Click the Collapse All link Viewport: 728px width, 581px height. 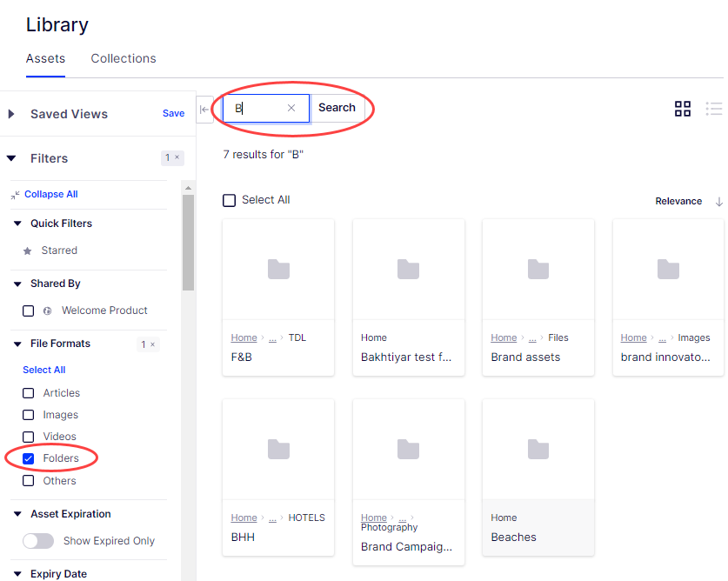(x=51, y=194)
